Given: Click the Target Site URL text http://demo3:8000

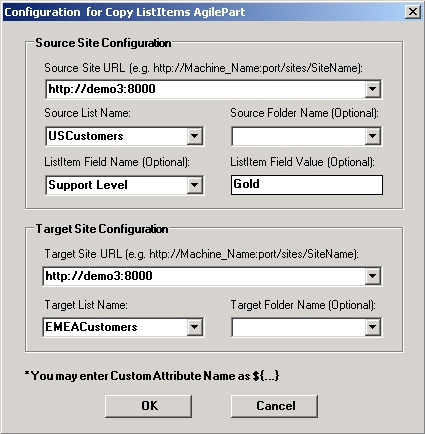Looking at the screenshot, I should pos(99,276).
